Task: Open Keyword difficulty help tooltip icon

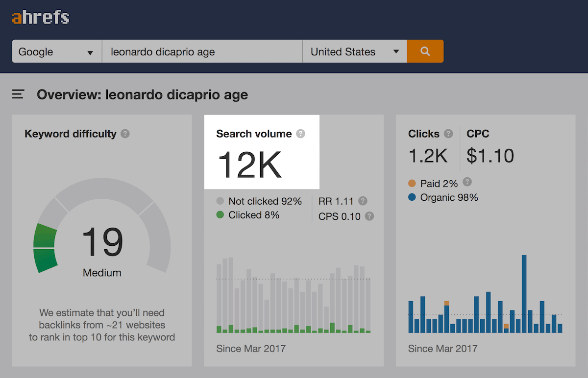Action: tap(125, 134)
